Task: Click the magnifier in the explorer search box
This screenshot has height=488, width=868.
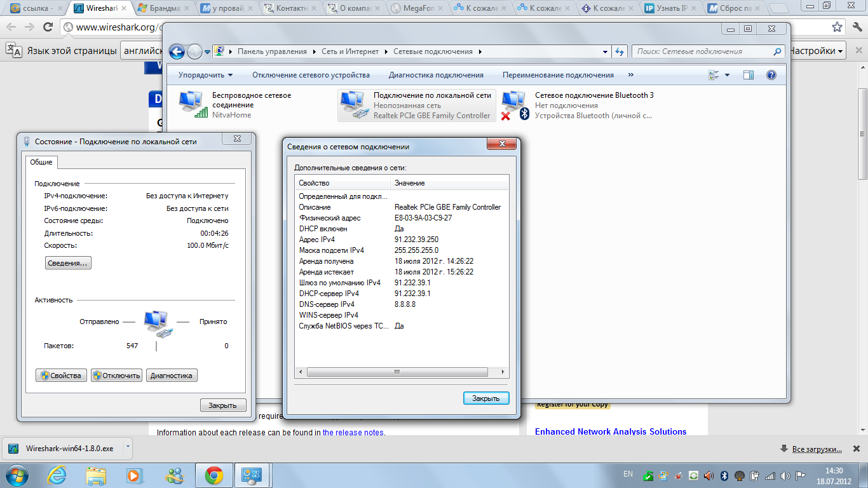Action: (x=778, y=51)
